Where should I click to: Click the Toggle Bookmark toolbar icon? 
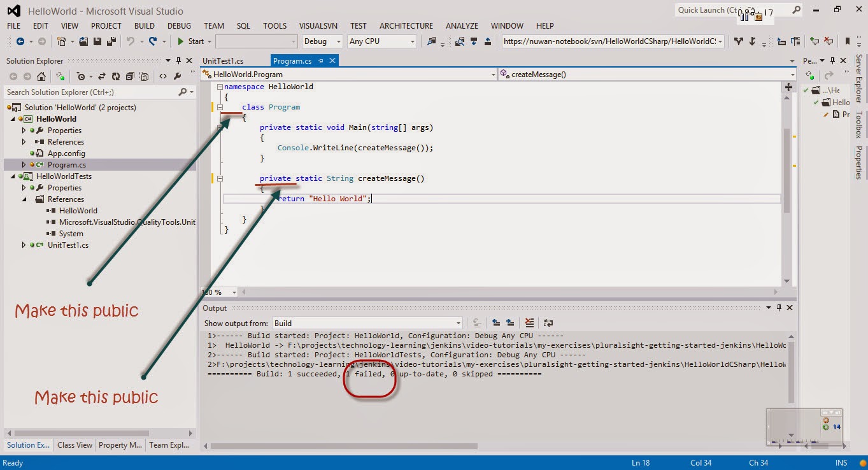[x=848, y=41]
